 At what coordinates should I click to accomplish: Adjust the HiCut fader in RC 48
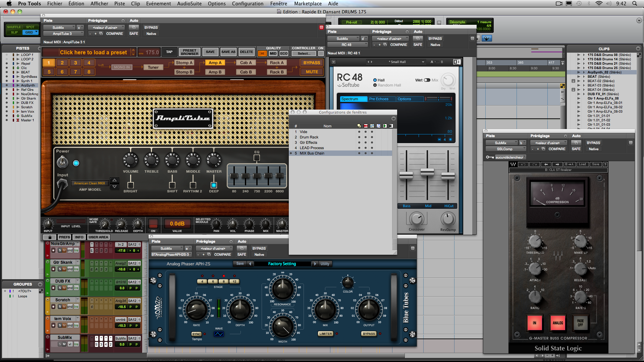(x=448, y=176)
